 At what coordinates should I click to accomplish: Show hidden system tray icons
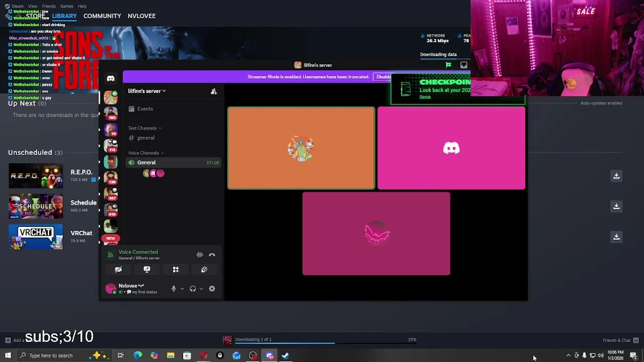[x=569, y=355]
